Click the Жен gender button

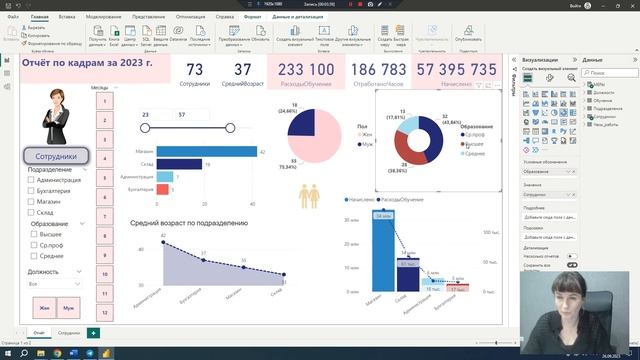[44, 308]
